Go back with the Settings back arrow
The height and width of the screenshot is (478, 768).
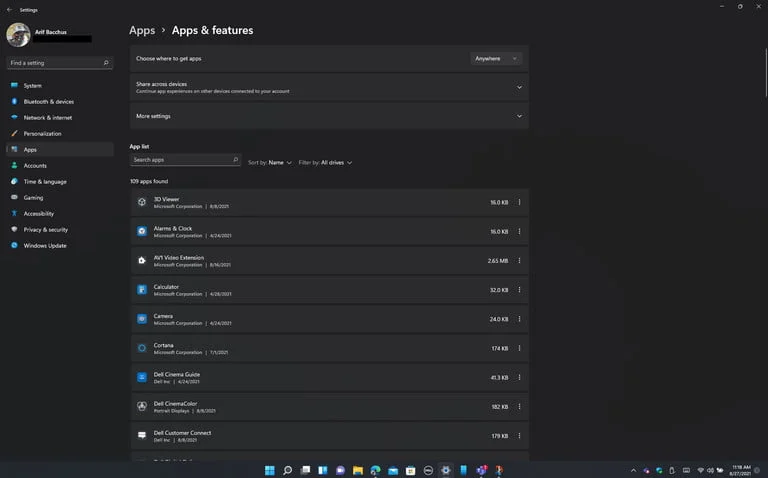tap(9, 9)
